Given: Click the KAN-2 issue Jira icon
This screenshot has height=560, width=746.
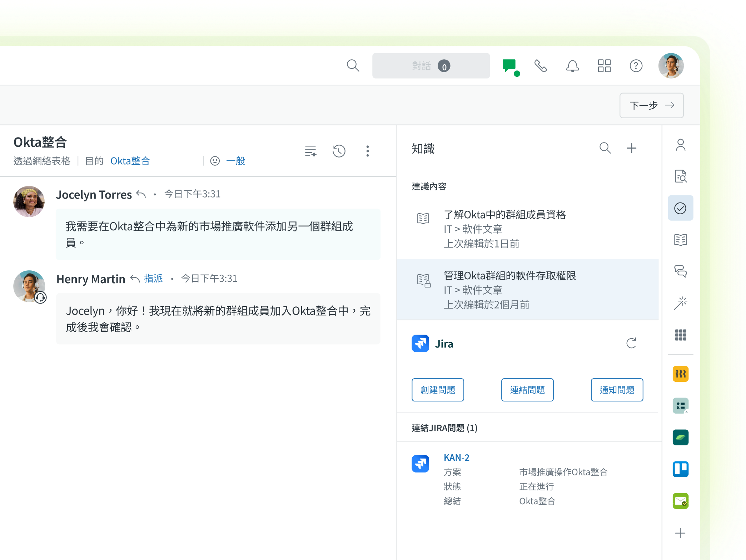Looking at the screenshot, I should point(420,464).
